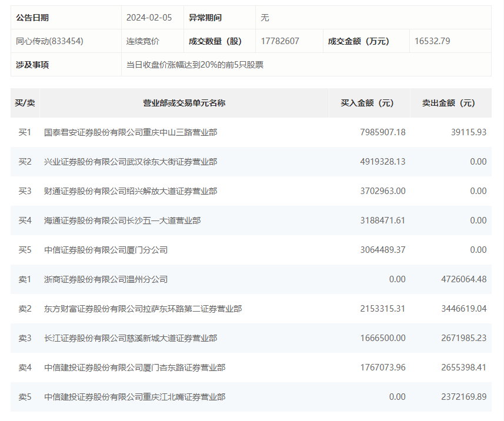Select buy amount 4919328.13

383,162
